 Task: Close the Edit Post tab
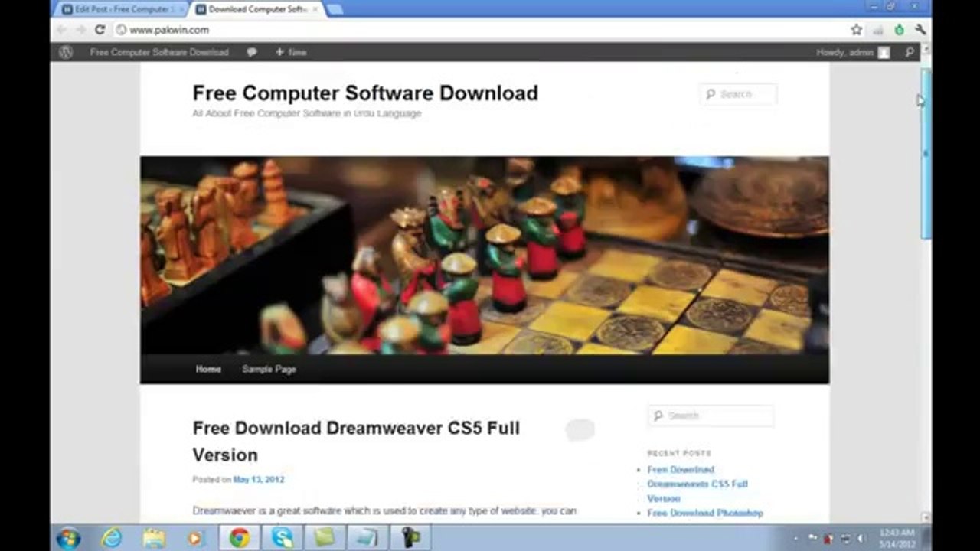181,10
